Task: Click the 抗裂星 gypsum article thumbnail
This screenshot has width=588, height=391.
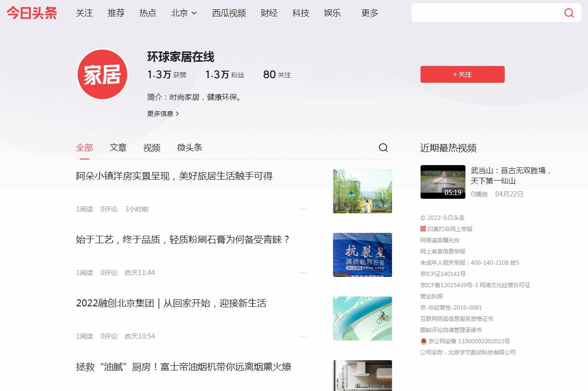Action: click(363, 255)
